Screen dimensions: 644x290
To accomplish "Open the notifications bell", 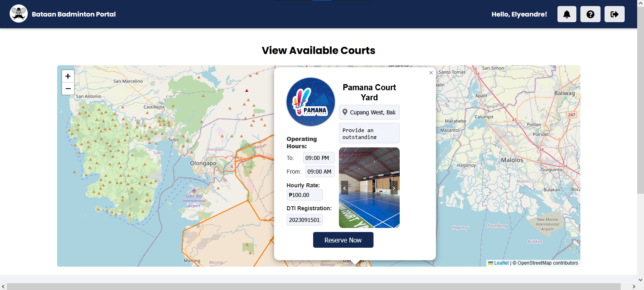I will tap(567, 14).
